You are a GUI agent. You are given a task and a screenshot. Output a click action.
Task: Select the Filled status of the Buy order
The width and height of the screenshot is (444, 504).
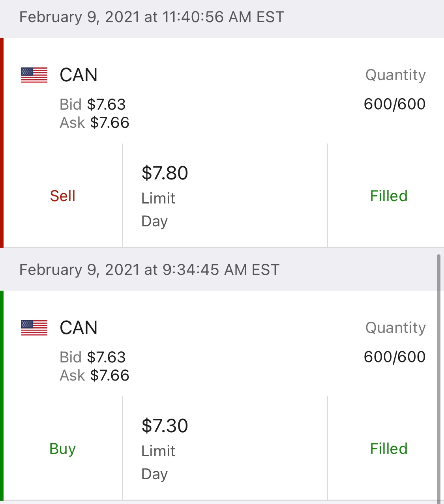[x=389, y=449]
